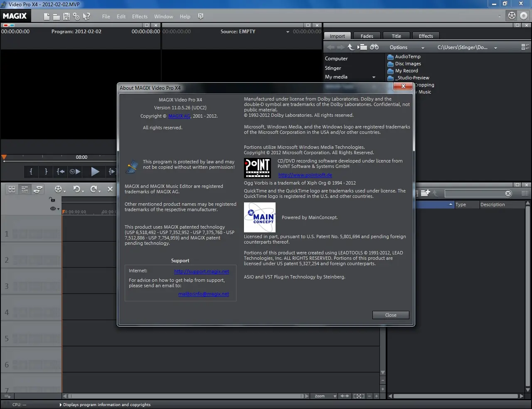Toggle the track lock padlock icon

52,200
